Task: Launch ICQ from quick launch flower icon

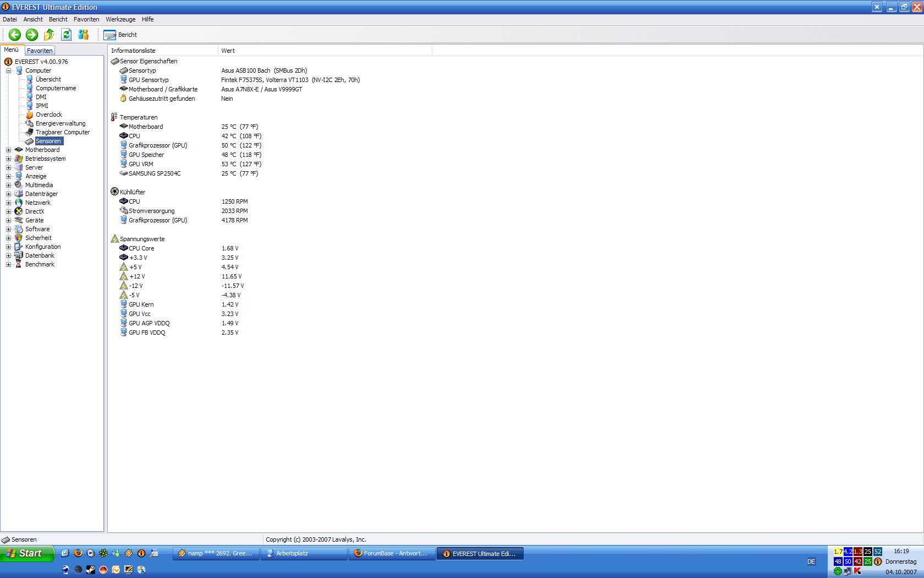Action: [x=103, y=553]
